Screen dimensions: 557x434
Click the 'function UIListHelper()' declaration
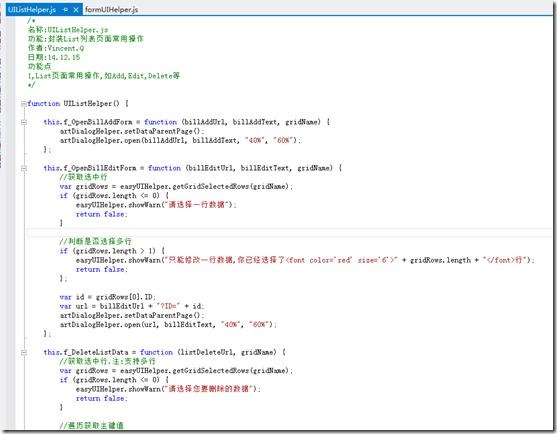(78, 104)
